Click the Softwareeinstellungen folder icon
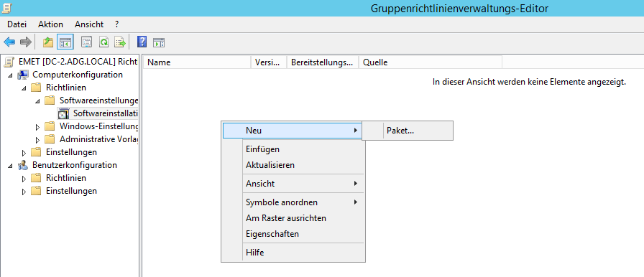Image resolution: width=644 pixels, height=277 pixels. pyautogui.click(x=50, y=100)
